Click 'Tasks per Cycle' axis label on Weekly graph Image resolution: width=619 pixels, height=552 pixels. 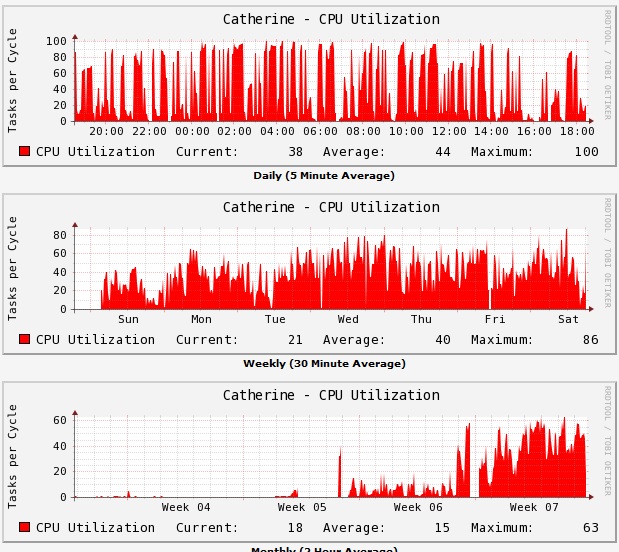tap(12, 268)
